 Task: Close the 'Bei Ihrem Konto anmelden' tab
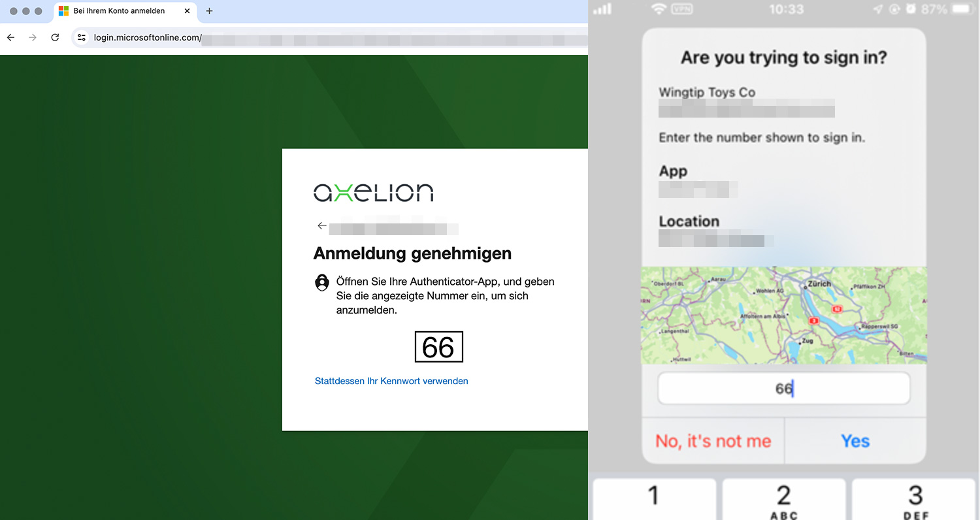(187, 11)
